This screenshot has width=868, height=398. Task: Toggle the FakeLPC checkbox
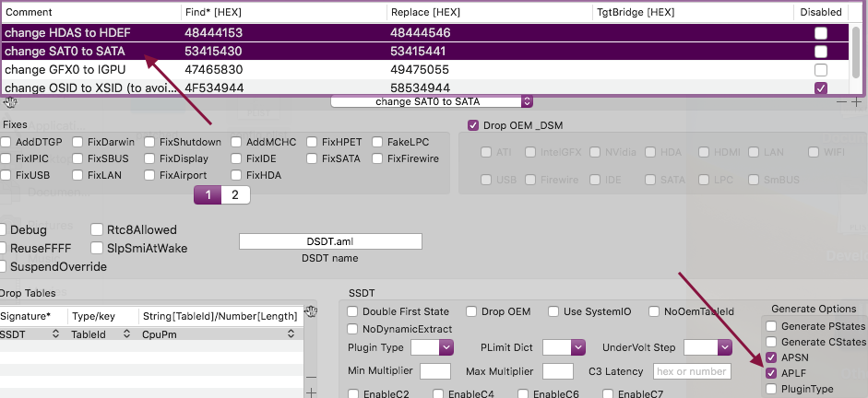(x=377, y=142)
